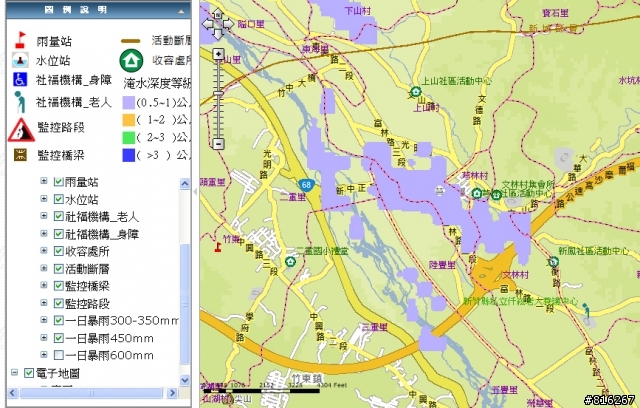The image size is (640, 408).
Task: Click the 雨量站 flag legend icon
Action: click(x=20, y=40)
